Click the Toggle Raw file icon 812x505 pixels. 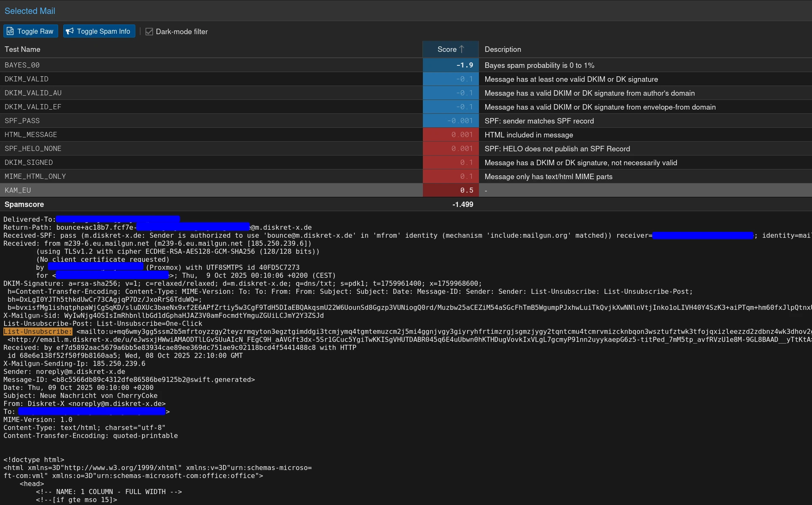11,31
